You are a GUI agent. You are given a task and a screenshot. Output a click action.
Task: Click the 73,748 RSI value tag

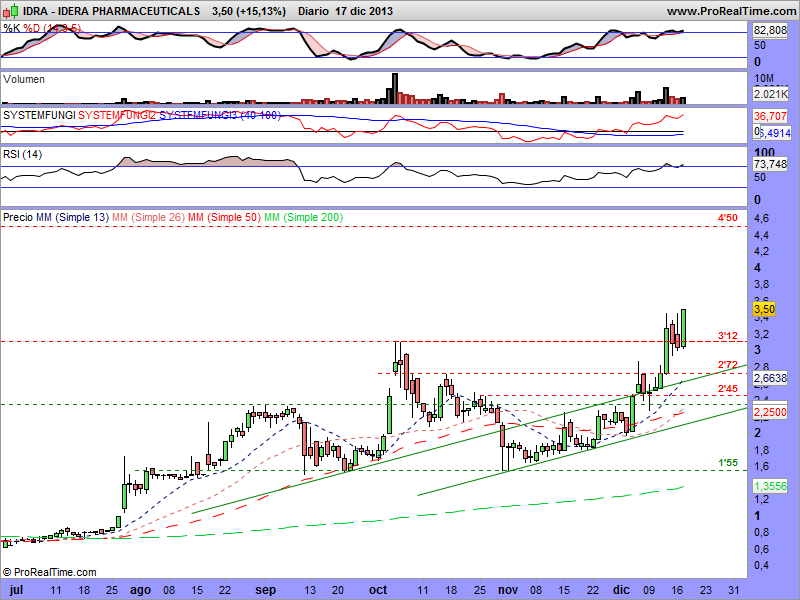tap(772, 164)
